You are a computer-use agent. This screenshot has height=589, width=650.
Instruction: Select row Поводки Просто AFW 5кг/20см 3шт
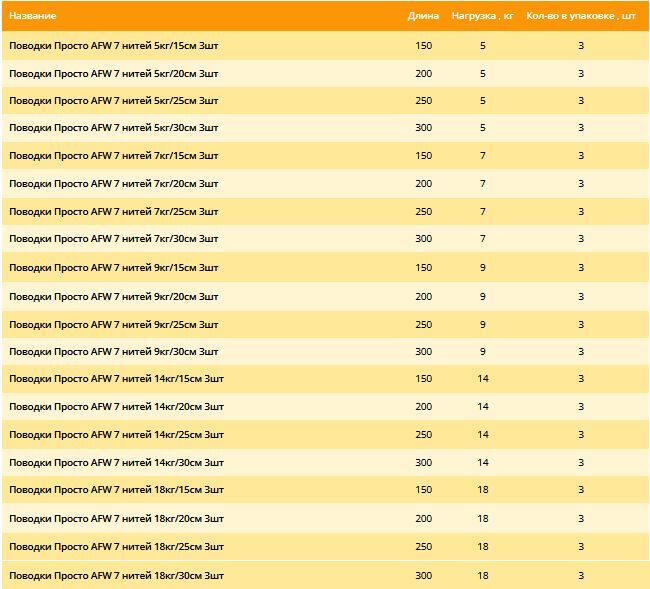(325, 73)
